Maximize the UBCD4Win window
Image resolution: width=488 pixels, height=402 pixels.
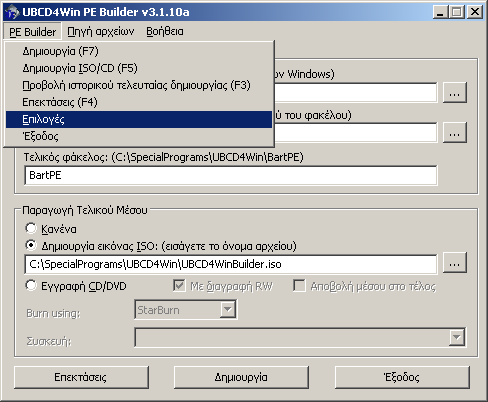tap(456, 12)
